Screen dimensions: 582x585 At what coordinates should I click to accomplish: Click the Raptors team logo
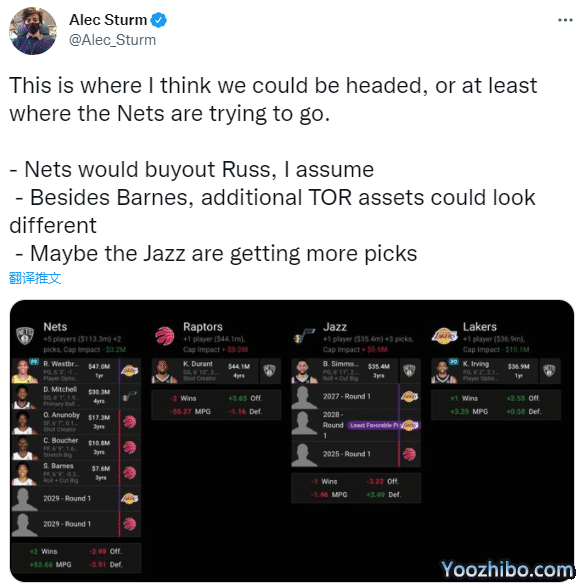click(x=165, y=335)
